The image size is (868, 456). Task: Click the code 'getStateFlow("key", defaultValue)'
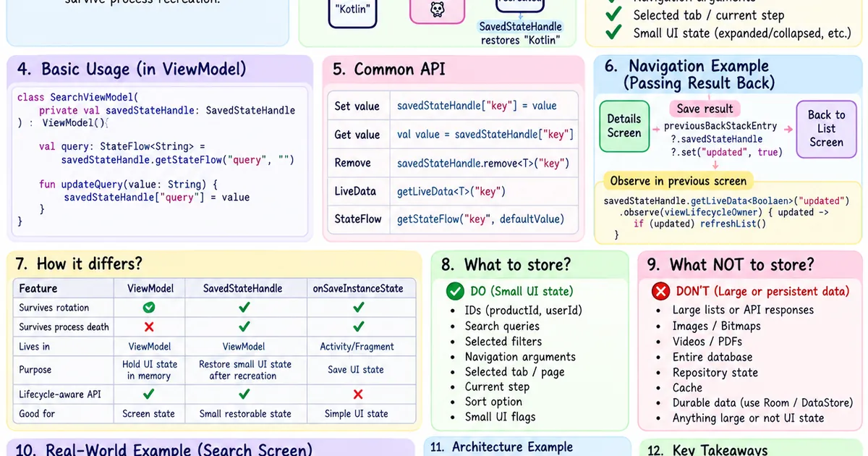coord(480,219)
